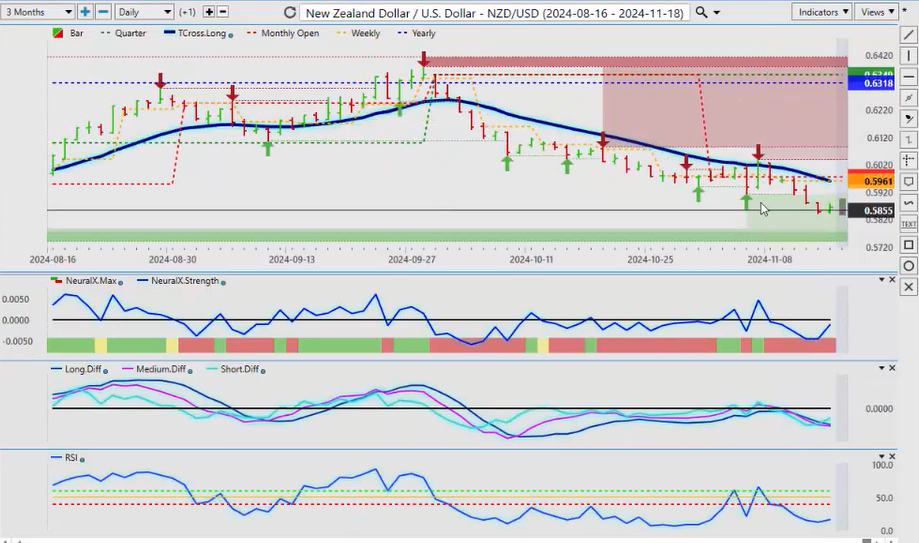919x543 pixels.
Task: Toggle the TCross.Long legend entry
Action: click(x=199, y=33)
